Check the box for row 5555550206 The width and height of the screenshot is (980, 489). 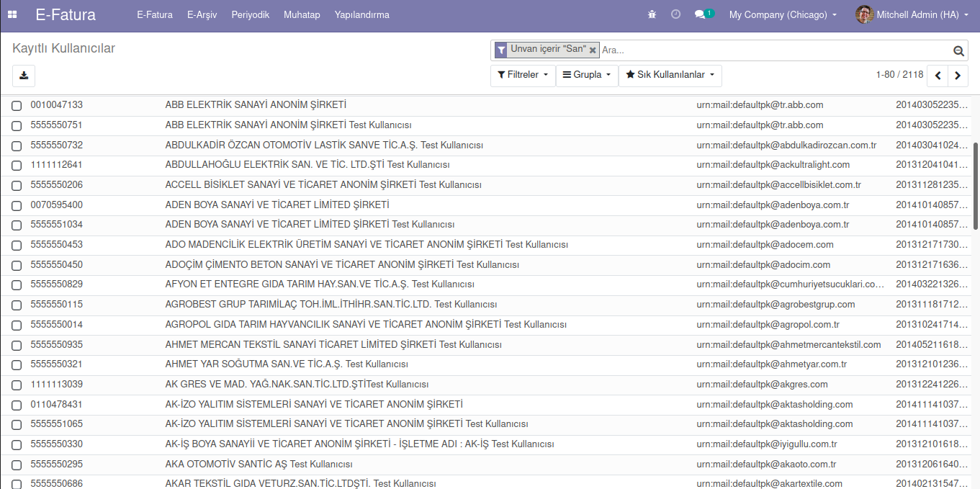(x=17, y=186)
